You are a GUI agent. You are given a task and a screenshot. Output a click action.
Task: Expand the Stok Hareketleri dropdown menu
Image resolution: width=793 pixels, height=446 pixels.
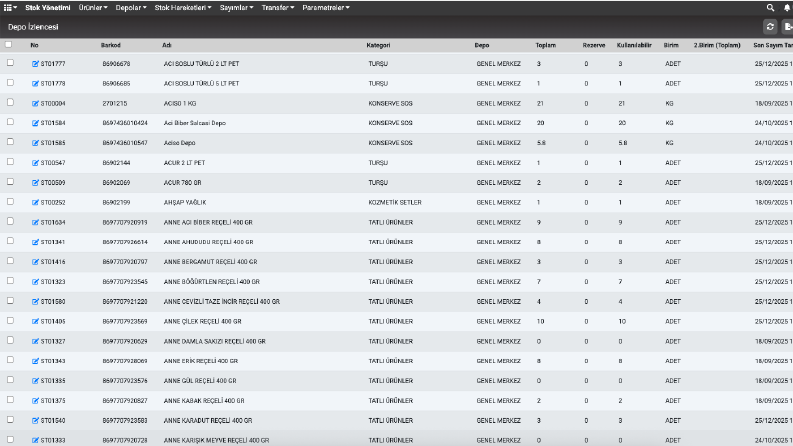pyautogui.click(x=183, y=8)
